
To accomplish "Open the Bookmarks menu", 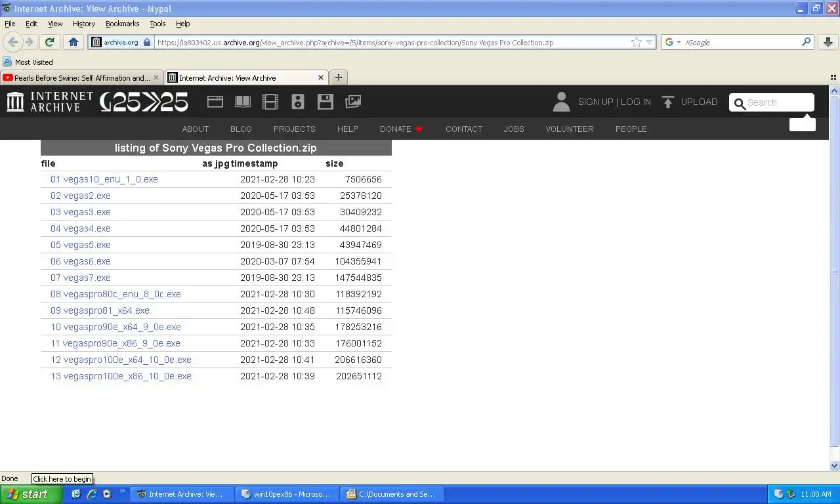I will point(122,24).
